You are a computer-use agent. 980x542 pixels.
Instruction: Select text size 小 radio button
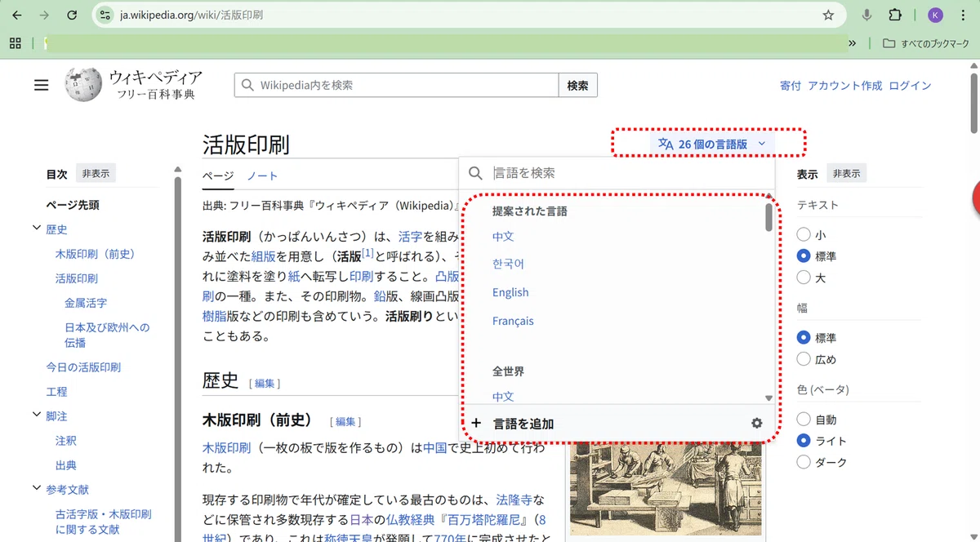coord(804,235)
